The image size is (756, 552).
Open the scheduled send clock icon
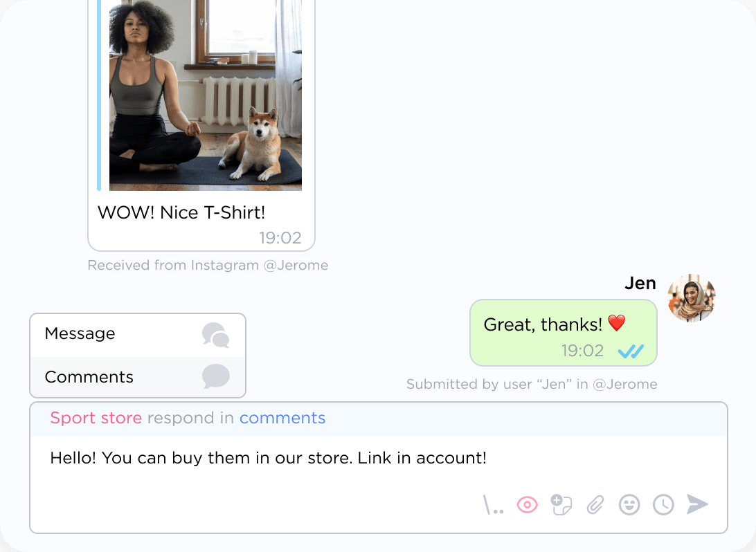[x=663, y=505]
